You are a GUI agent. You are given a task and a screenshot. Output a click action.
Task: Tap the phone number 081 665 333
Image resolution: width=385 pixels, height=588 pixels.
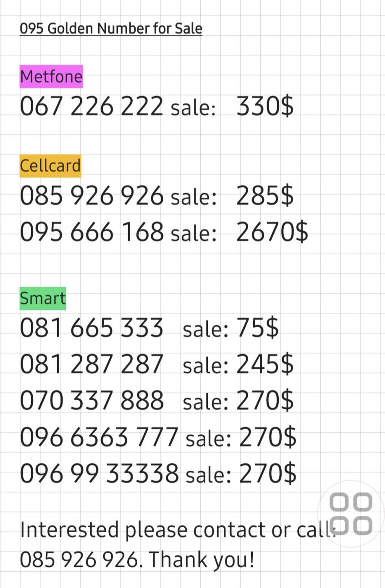coord(91,328)
